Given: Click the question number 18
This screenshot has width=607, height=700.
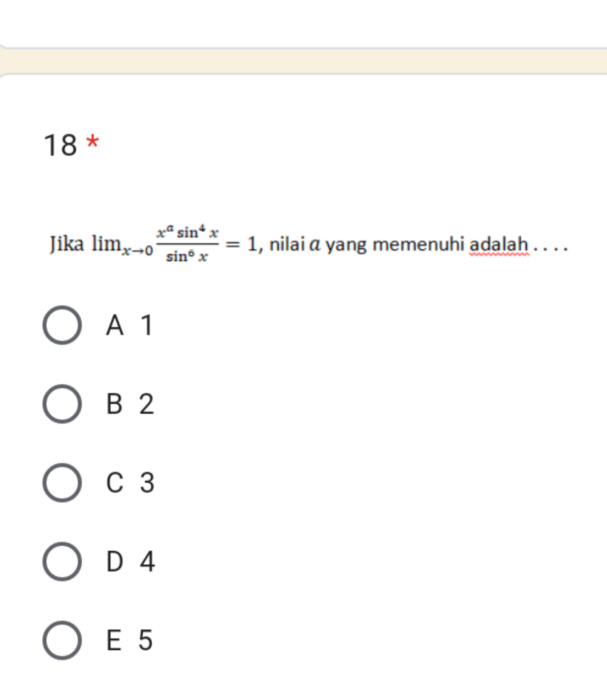Looking at the screenshot, I should [x=61, y=145].
